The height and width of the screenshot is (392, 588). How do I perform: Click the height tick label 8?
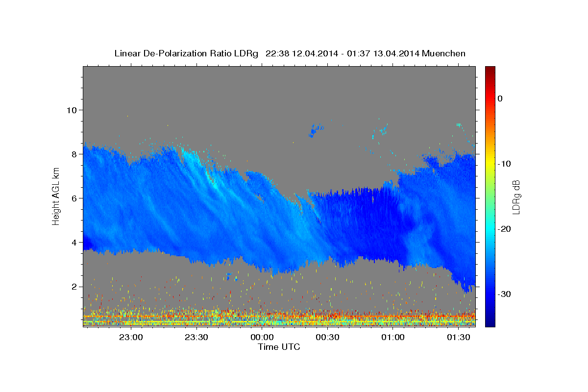click(x=74, y=154)
